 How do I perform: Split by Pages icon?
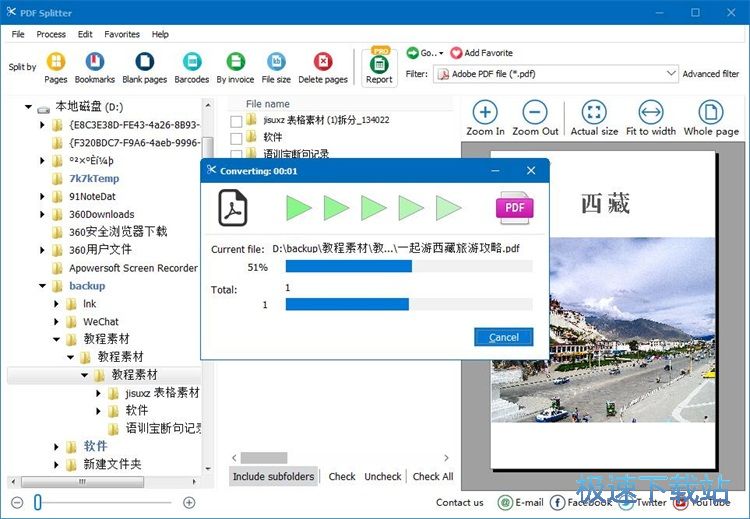click(x=56, y=62)
